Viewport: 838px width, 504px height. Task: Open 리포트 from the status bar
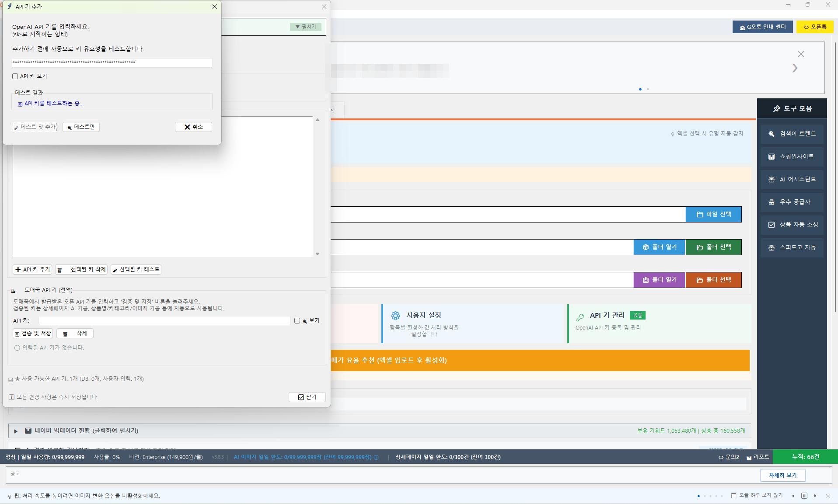point(758,457)
